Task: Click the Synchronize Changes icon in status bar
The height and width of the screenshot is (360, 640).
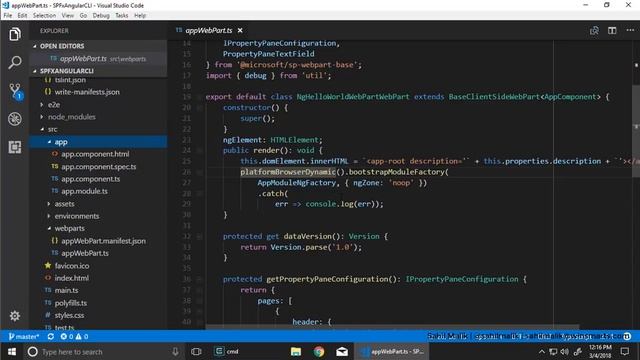Action: click(x=51, y=337)
